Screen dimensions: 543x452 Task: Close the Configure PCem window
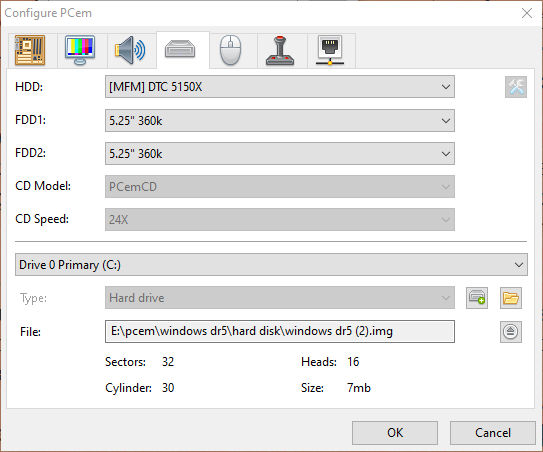(527, 13)
